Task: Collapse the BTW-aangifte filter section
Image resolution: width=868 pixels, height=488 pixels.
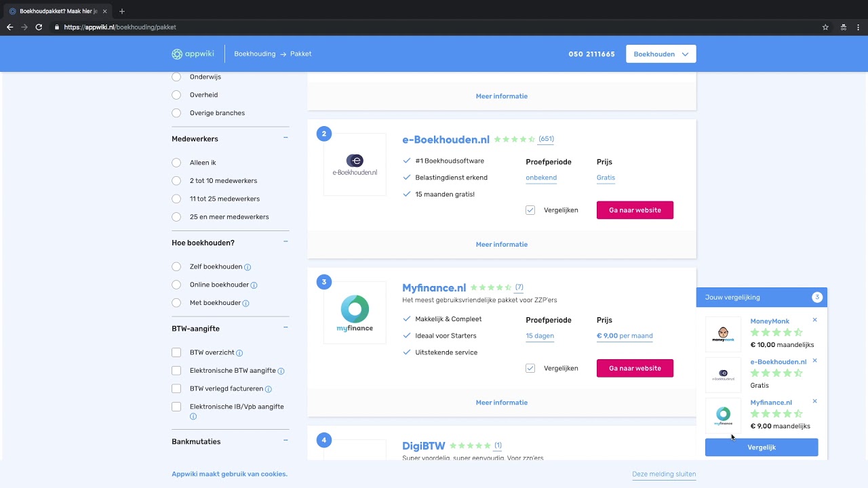Action: pyautogui.click(x=285, y=328)
